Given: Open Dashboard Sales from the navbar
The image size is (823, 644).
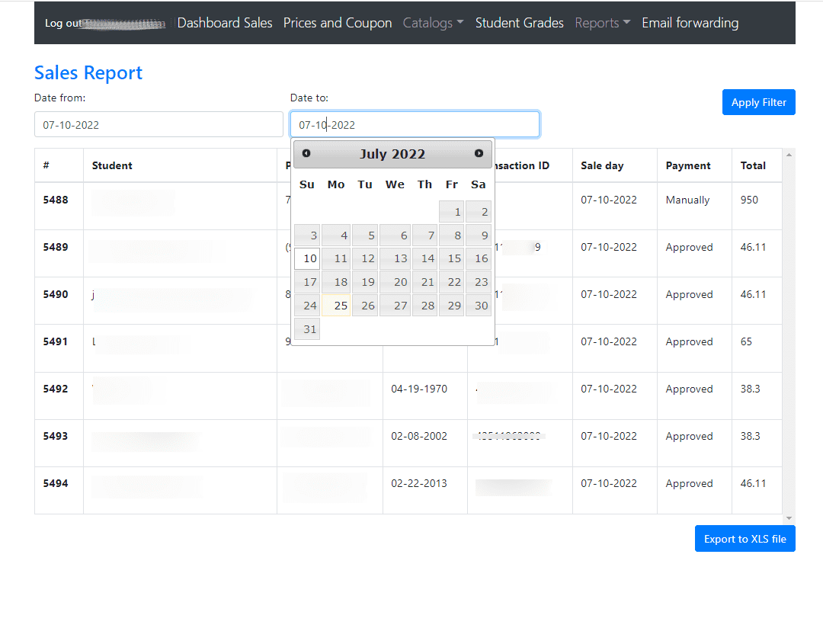Looking at the screenshot, I should coord(224,23).
